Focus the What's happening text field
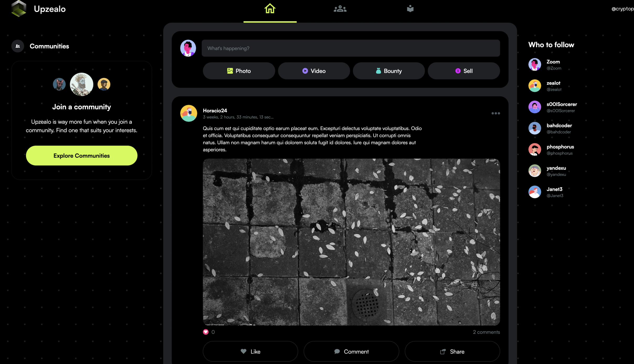This screenshot has width=634, height=364. [x=351, y=48]
